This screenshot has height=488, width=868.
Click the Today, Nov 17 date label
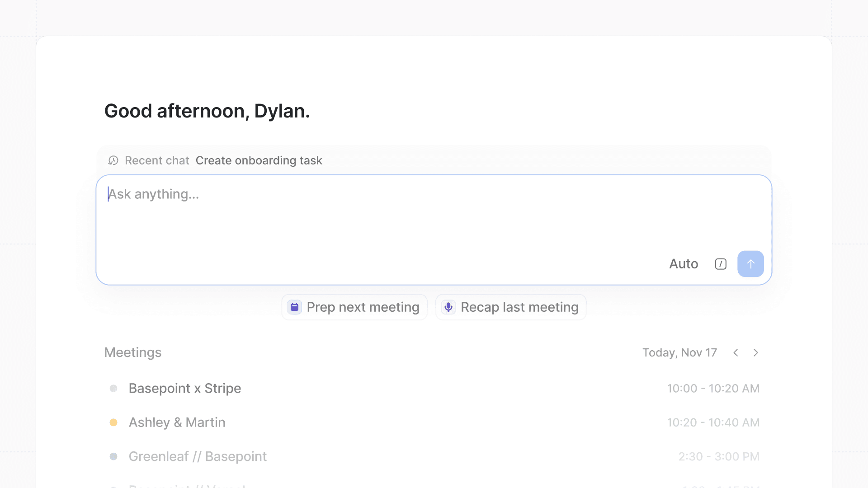coord(679,352)
